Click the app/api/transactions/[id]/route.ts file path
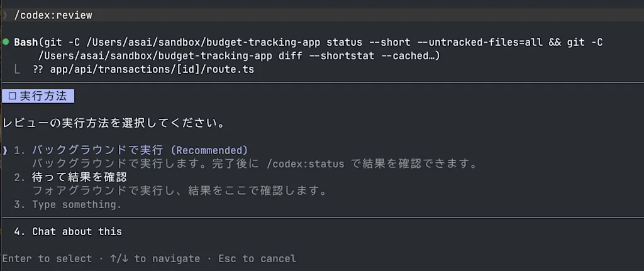This screenshot has width=644, height=271. tap(152, 70)
